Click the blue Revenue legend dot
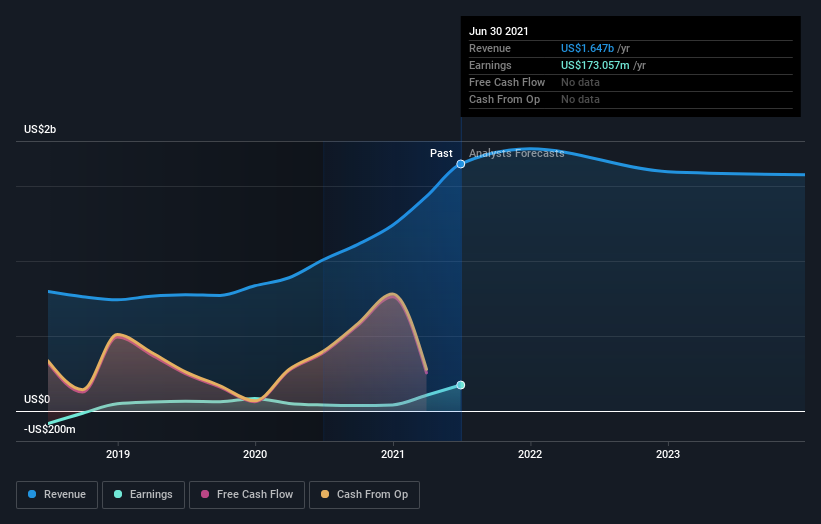Viewport: 821px width, 524px height. pos(32,494)
